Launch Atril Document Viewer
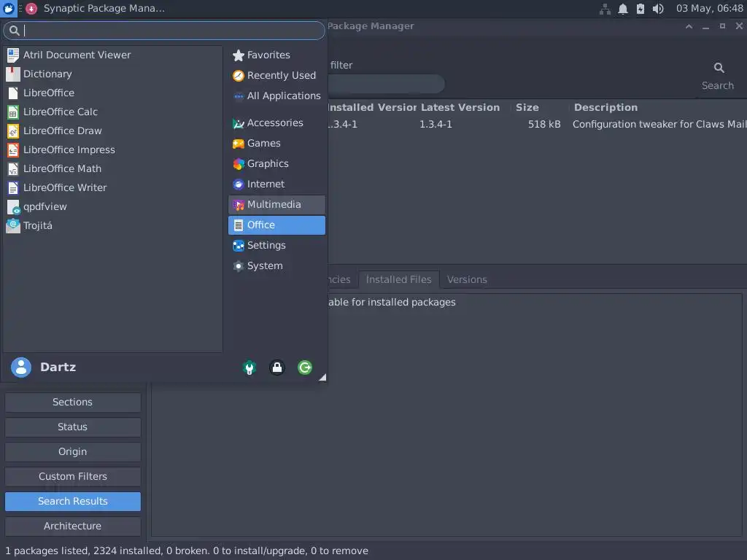 [113, 55]
